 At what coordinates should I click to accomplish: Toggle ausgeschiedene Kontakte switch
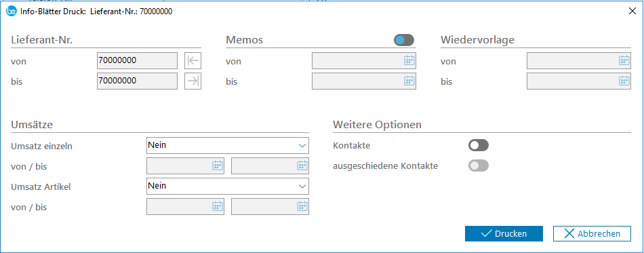point(479,166)
